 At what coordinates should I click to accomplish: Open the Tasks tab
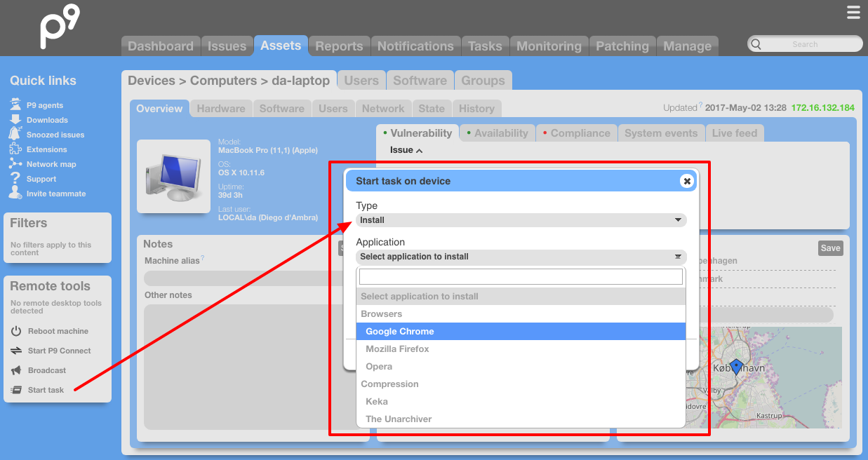coord(485,46)
